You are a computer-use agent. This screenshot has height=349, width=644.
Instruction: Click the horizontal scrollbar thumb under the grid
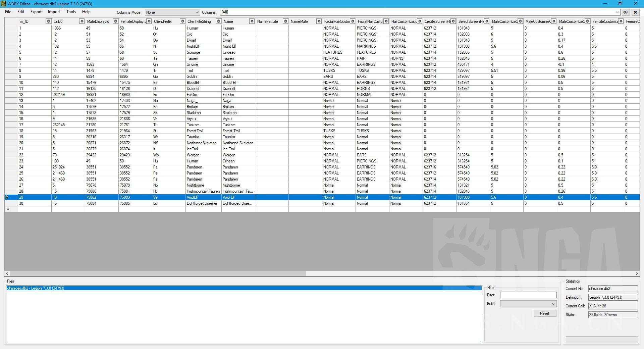[x=158, y=273]
